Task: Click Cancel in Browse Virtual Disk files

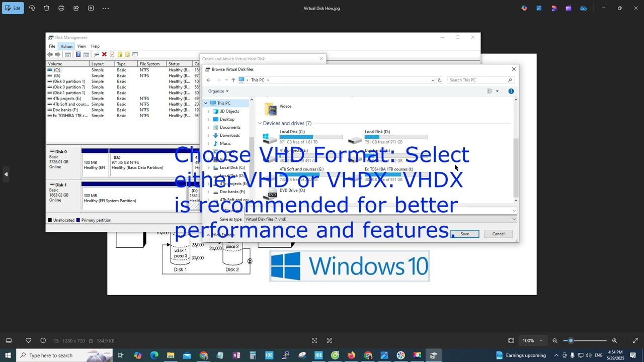Action: (x=498, y=234)
